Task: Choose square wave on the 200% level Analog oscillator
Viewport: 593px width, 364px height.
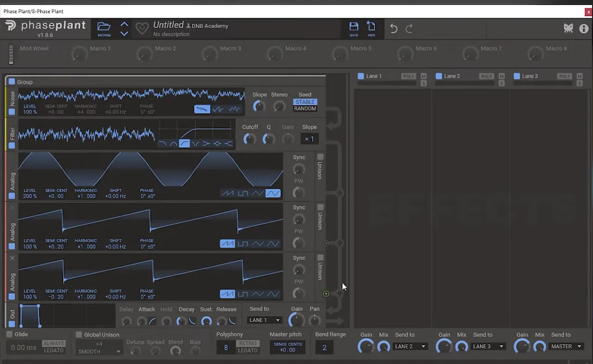Action: click(x=243, y=193)
